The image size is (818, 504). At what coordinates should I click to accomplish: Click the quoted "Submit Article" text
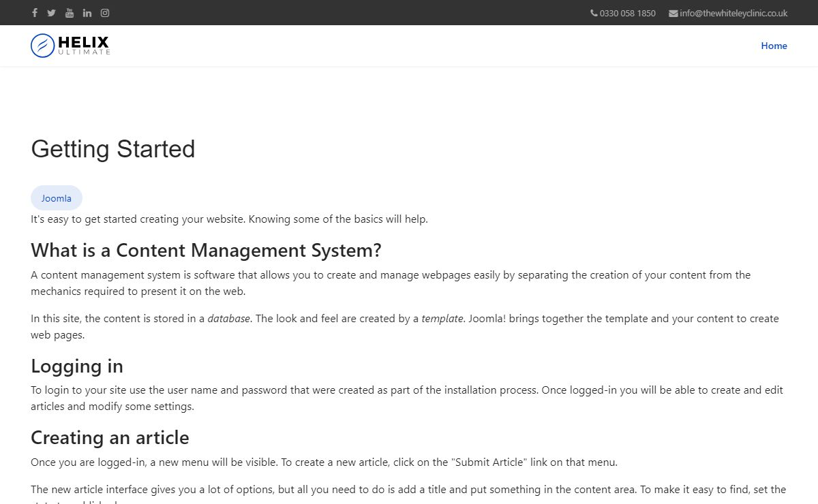pos(489,462)
